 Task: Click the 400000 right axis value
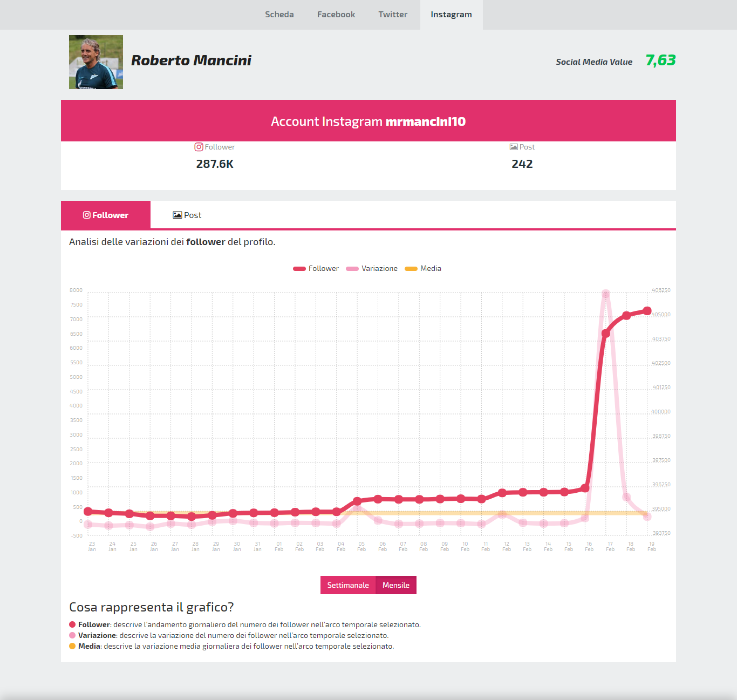click(x=661, y=412)
